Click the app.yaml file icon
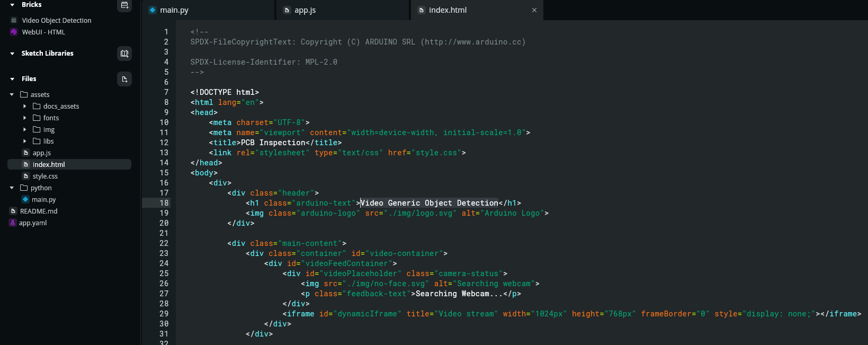868x345 pixels. point(13,223)
